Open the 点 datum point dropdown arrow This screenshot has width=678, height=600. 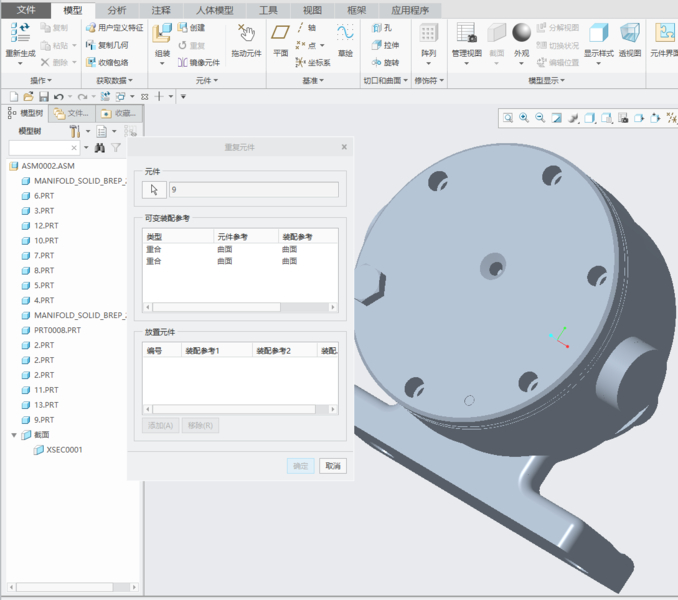pos(322,45)
